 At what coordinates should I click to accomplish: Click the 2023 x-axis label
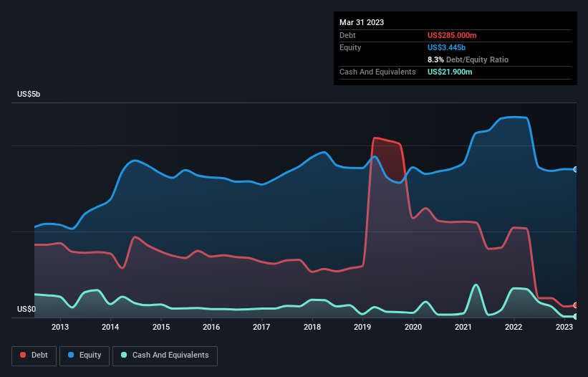[x=564, y=327]
